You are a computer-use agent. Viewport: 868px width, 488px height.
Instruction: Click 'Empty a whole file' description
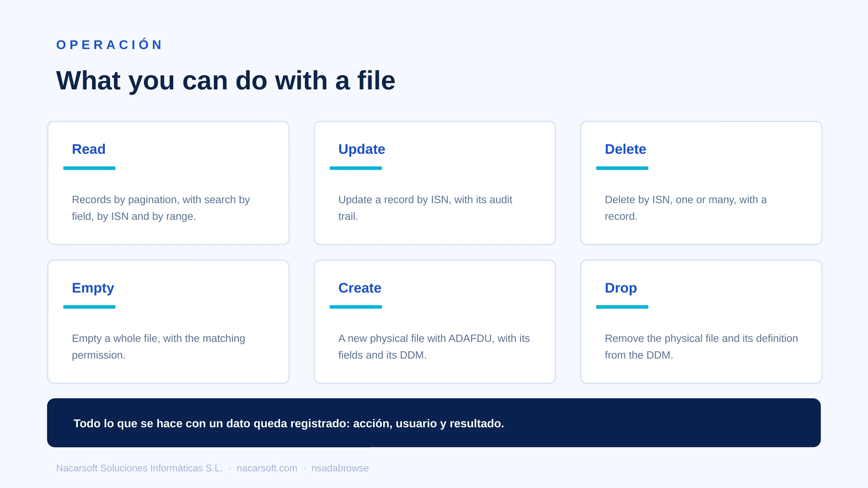pyautogui.click(x=158, y=347)
